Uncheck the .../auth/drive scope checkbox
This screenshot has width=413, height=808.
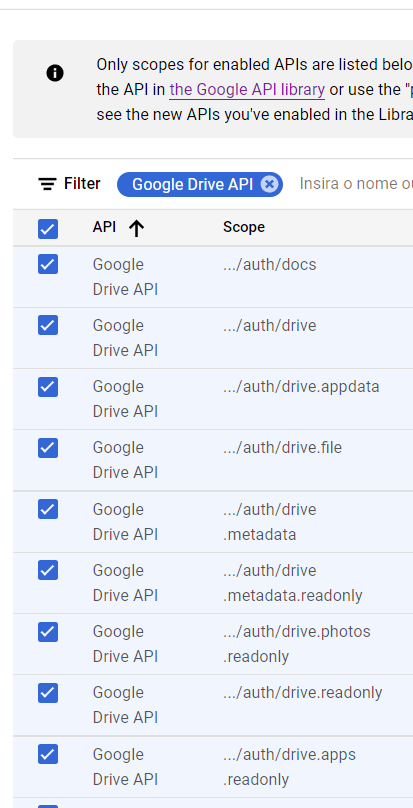coord(48,325)
